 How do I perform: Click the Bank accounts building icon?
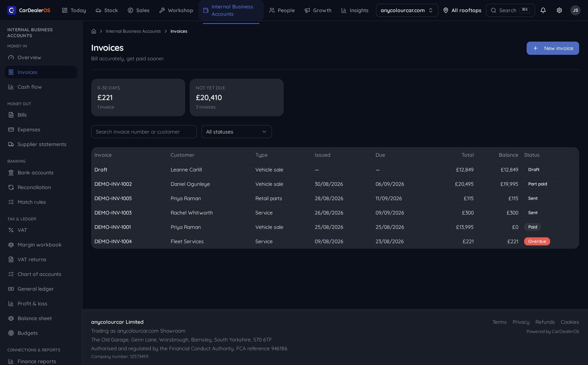pos(11,173)
